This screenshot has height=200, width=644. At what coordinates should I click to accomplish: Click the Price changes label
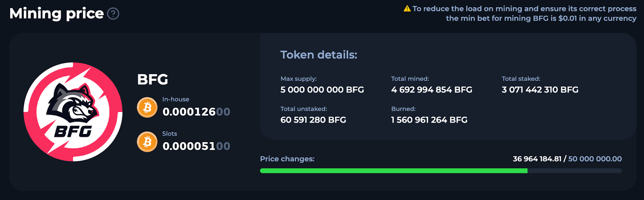[287, 159]
